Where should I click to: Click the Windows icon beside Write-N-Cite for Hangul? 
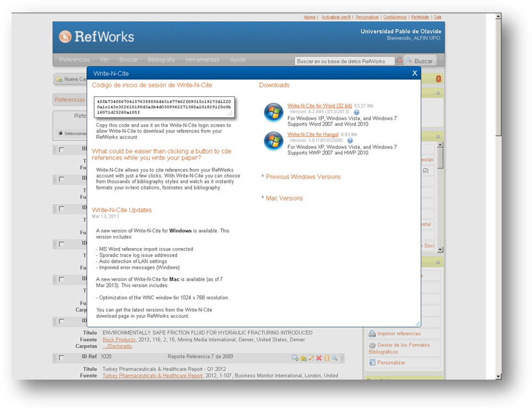click(273, 141)
